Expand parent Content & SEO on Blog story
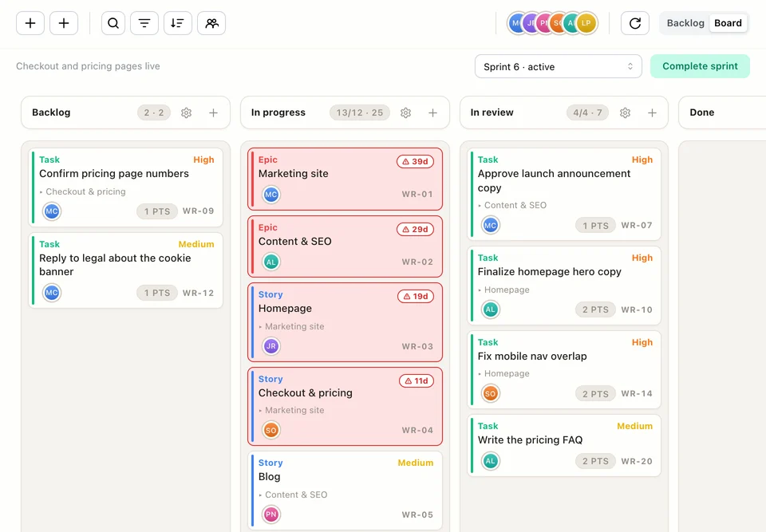The width and height of the screenshot is (766, 532). pyautogui.click(x=293, y=495)
